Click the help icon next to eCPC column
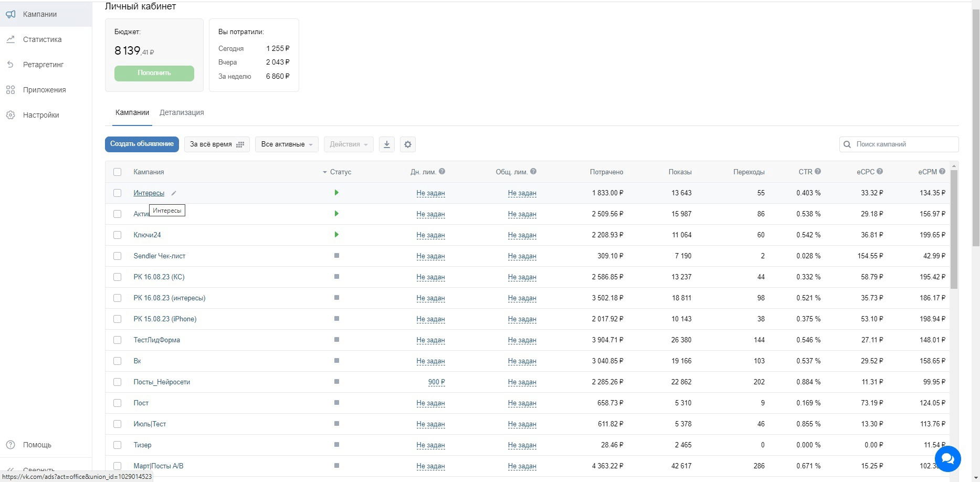 [x=880, y=171]
